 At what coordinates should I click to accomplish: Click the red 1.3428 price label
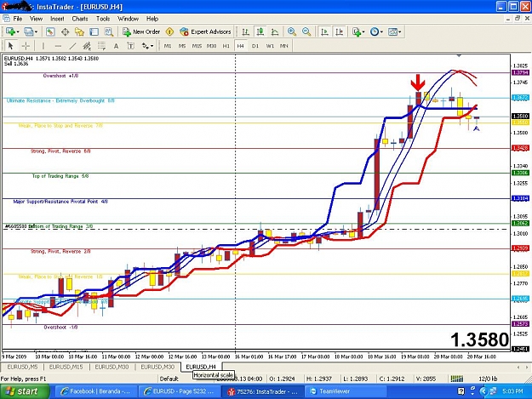[520, 148]
